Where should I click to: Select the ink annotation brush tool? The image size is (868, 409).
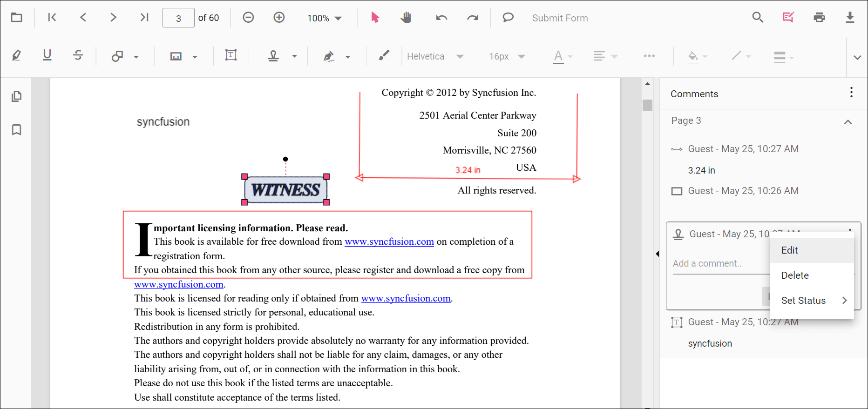coord(384,56)
